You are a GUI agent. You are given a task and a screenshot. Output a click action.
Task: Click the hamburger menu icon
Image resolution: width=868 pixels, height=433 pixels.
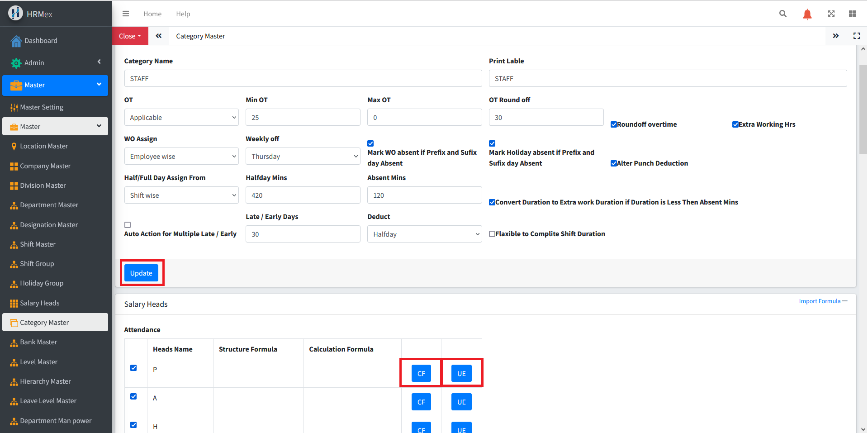[126, 14]
